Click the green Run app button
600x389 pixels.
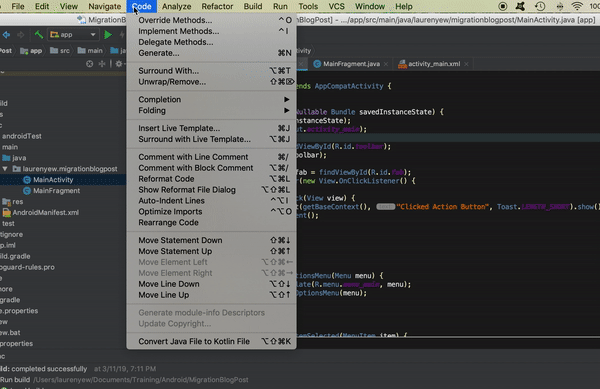click(108, 35)
